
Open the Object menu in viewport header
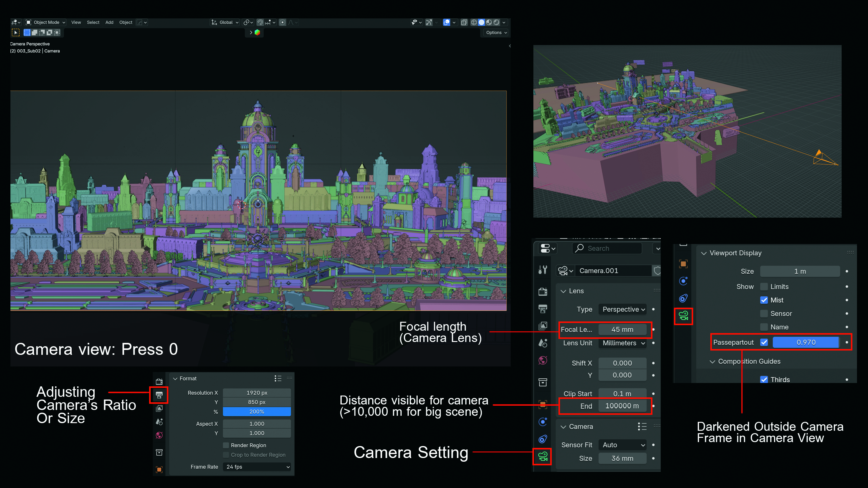[126, 22]
